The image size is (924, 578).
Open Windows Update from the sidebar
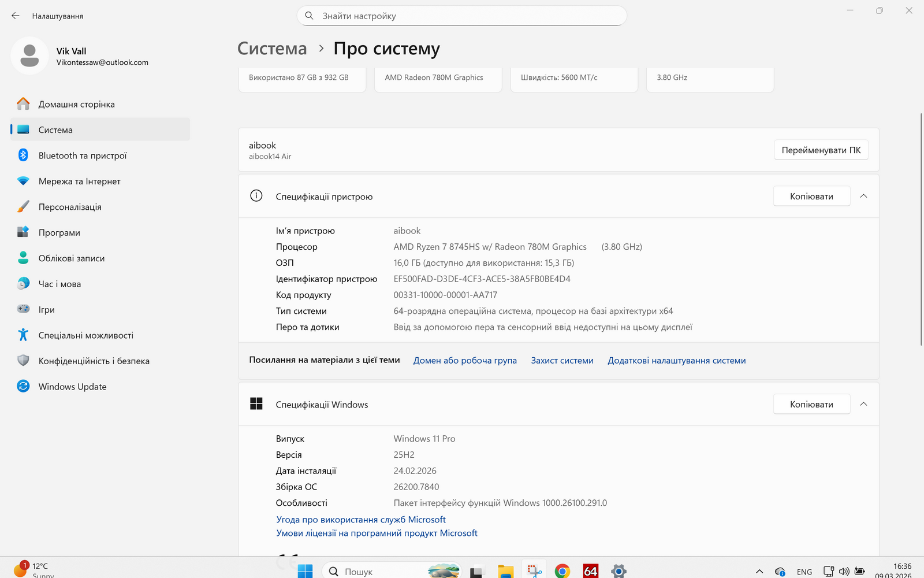(x=72, y=387)
